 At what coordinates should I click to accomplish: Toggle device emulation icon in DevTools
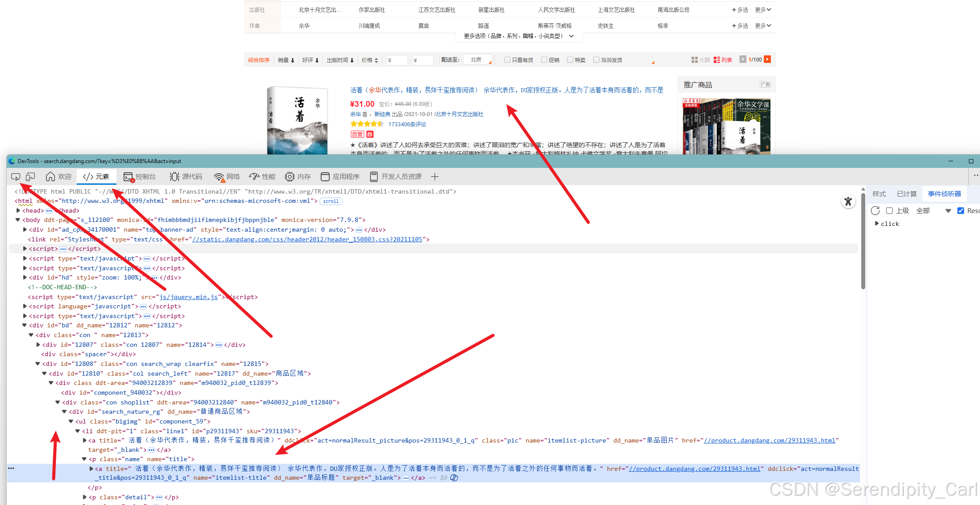point(30,177)
